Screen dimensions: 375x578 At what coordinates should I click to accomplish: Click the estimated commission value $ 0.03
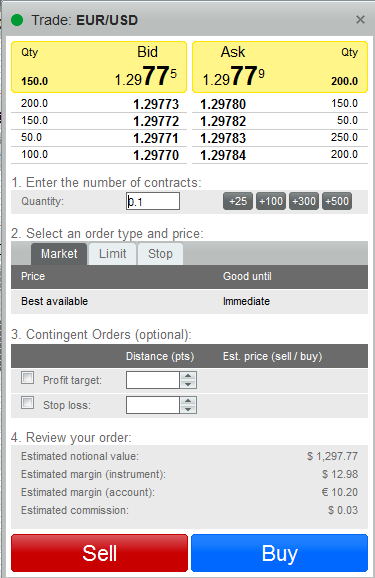[343, 510]
